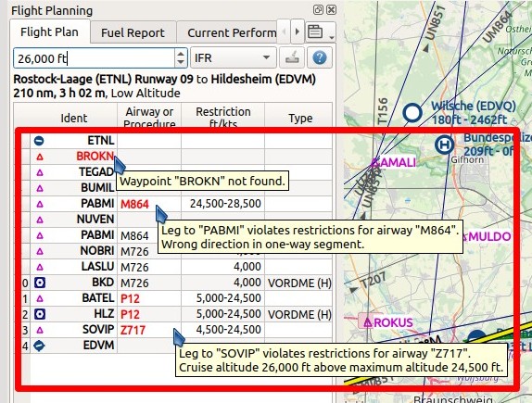Click EDVM airport icon in table

pyautogui.click(x=39, y=346)
